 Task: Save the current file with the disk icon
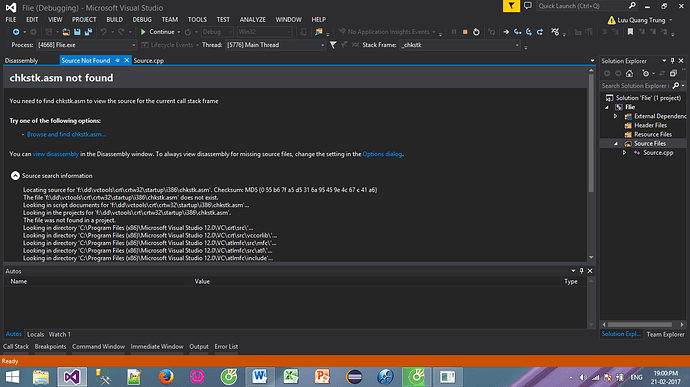click(x=77, y=32)
